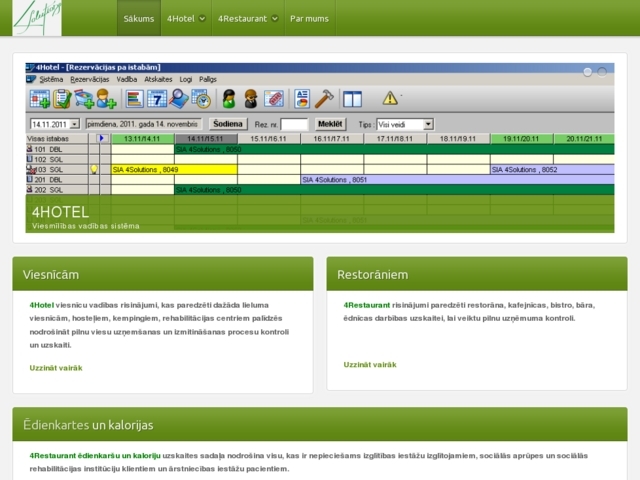Expand the 4Restaurant navigation chevron
This screenshot has width=640, height=480.
point(275,18)
